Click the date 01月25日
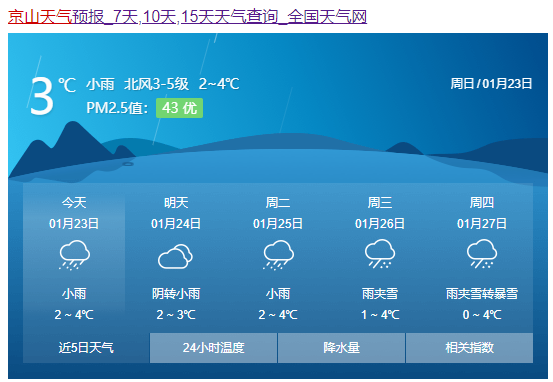The image size is (553, 382). coord(278,224)
